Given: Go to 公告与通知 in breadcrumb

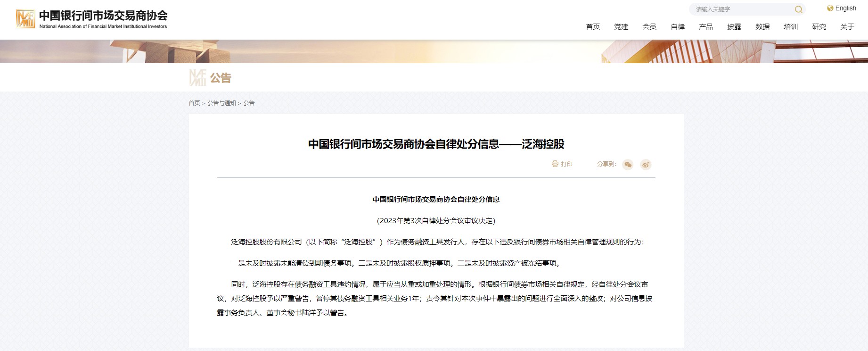Looking at the screenshot, I should [x=221, y=103].
